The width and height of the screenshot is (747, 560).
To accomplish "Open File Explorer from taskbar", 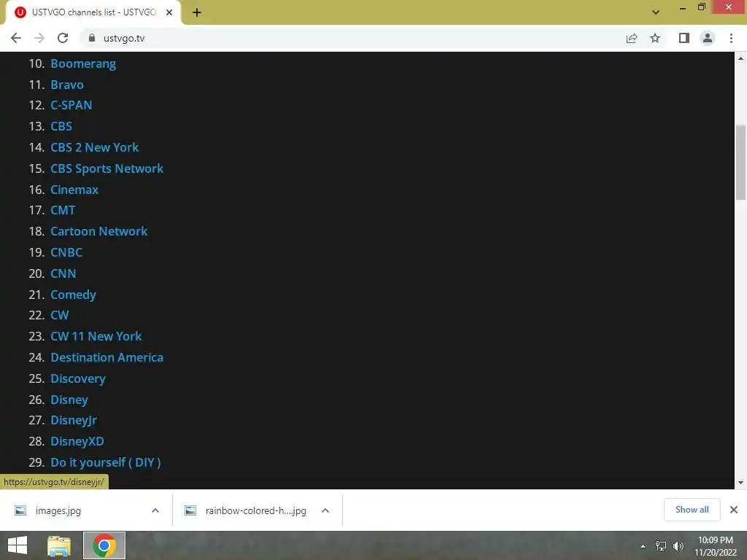I will pos(59,545).
